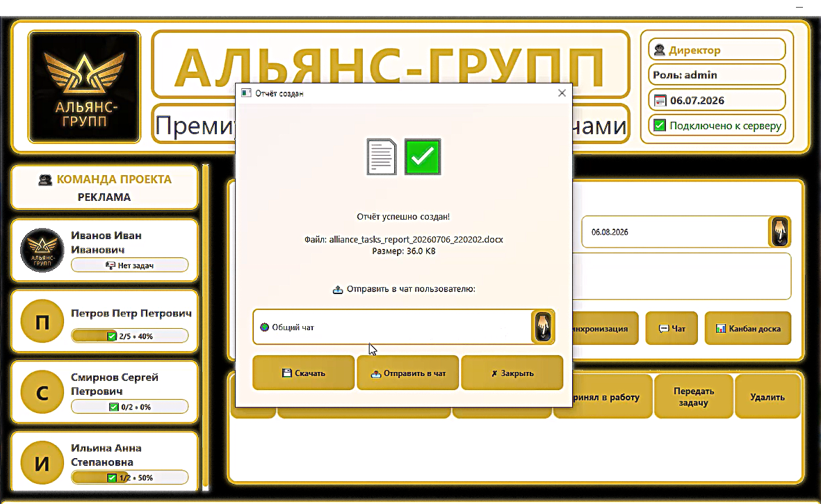The height and width of the screenshot is (504, 821).
Task: Click the upload icon beside Отправить в чат пользователю
Action: (338, 289)
